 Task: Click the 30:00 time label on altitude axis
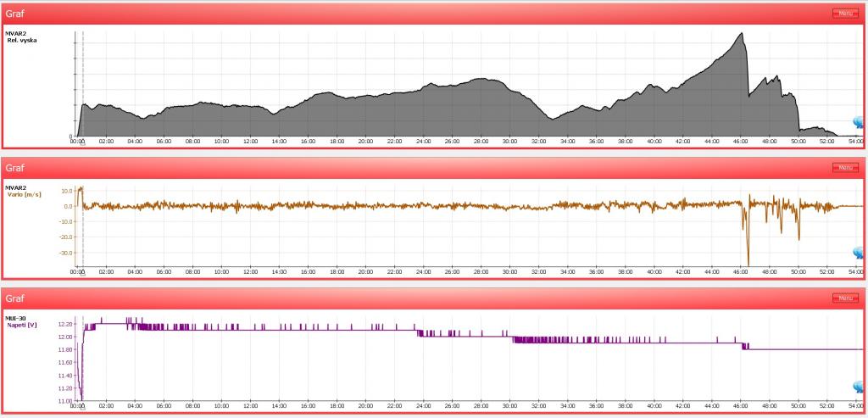point(509,142)
